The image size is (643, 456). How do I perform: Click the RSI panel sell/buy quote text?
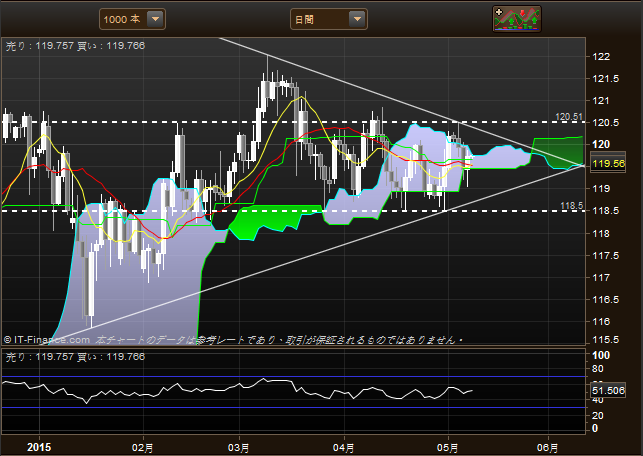click(x=75, y=357)
